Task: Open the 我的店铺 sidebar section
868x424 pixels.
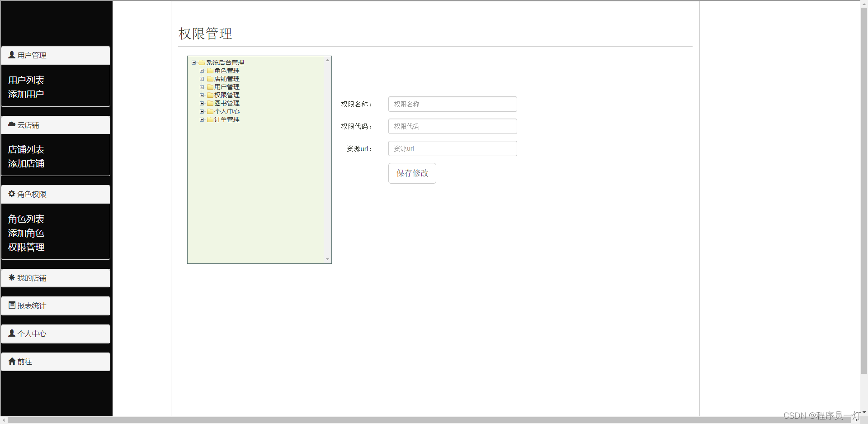Action: [x=56, y=278]
